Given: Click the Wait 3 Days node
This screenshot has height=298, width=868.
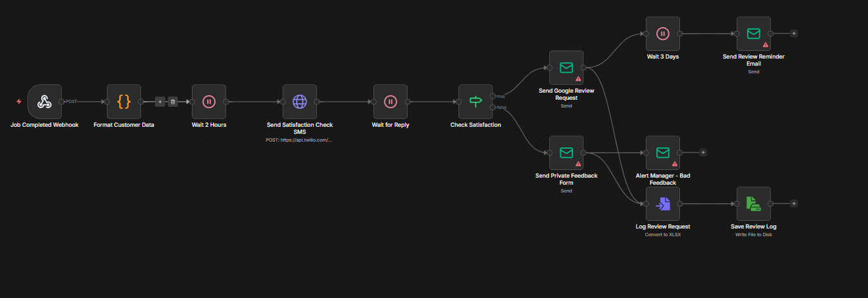Looking at the screenshot, I should [x=663, y=33].
